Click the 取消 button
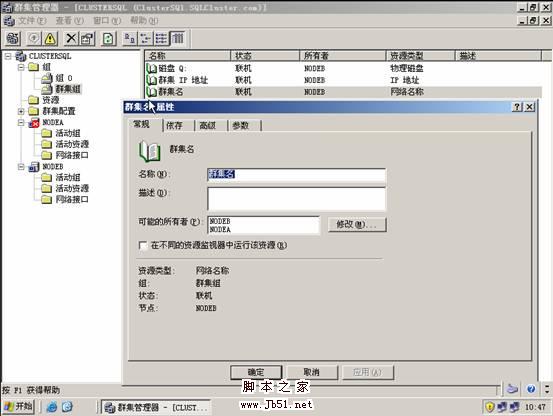553x416 pixels. pos(312,372)
